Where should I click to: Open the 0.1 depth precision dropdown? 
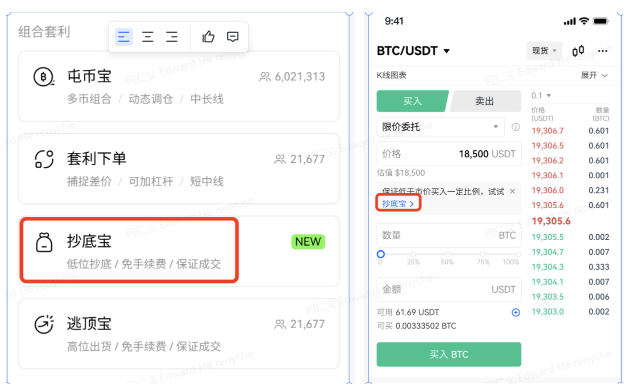541,96
